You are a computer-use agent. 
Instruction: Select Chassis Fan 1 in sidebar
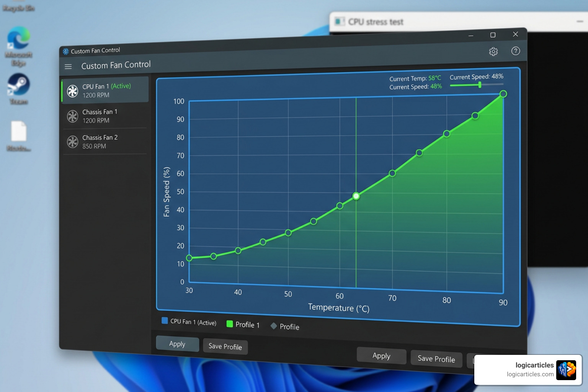[105, 116]
